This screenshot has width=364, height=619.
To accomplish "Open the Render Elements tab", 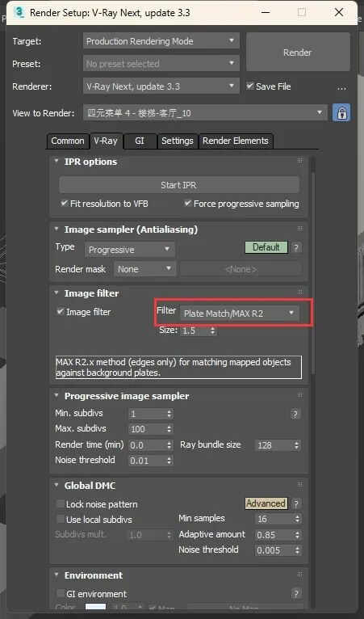I will [x=236, y=141].
